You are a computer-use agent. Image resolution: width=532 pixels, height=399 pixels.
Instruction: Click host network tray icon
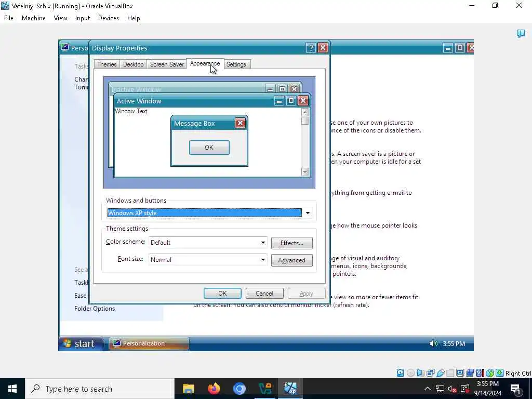point(440,389)
